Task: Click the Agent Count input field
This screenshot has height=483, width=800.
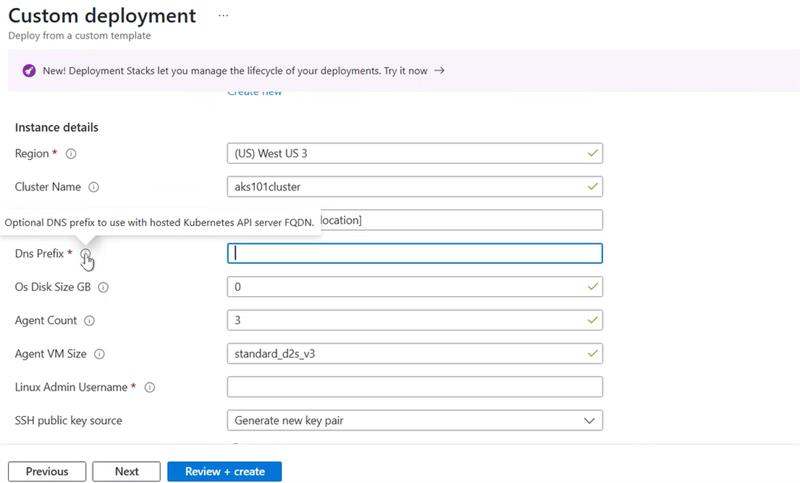Action: click(x=415, y=321)
